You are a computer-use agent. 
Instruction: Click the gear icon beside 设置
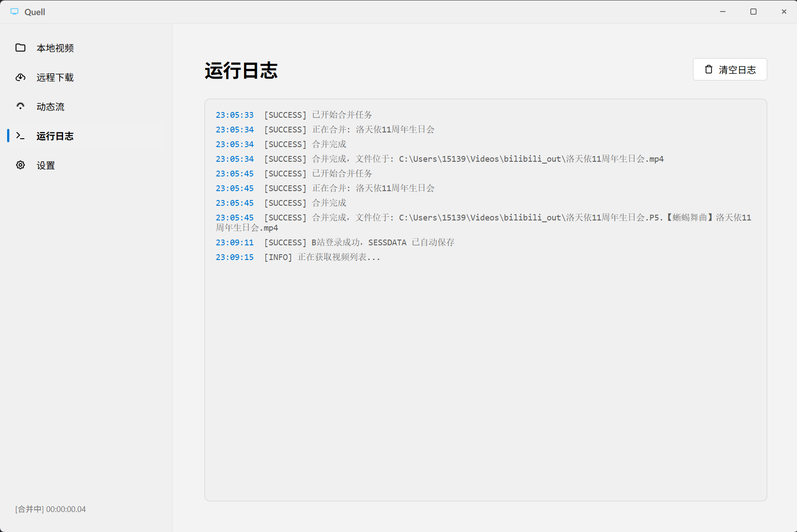click(20, 165)
